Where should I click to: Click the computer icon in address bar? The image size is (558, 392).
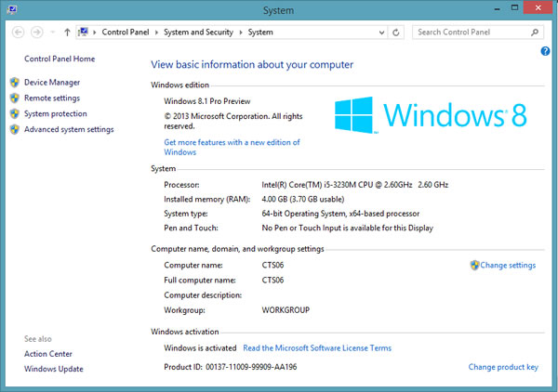85,32
